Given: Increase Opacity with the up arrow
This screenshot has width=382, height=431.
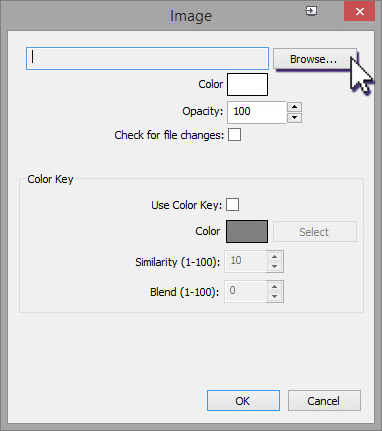Looking at the screenshot, I should [x=294, y=107].
